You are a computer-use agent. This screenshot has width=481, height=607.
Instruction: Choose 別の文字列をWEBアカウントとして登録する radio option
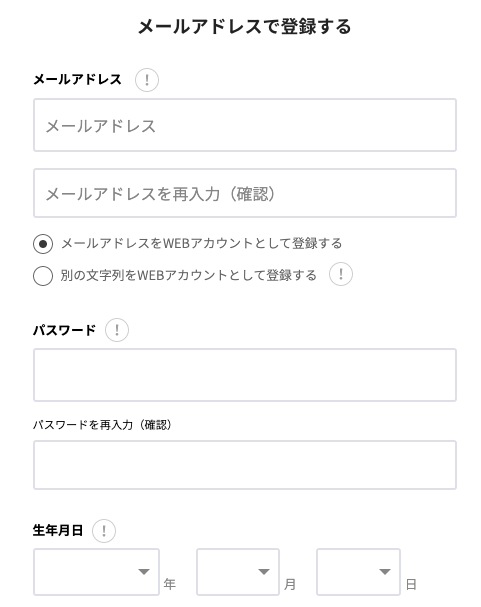43,276
